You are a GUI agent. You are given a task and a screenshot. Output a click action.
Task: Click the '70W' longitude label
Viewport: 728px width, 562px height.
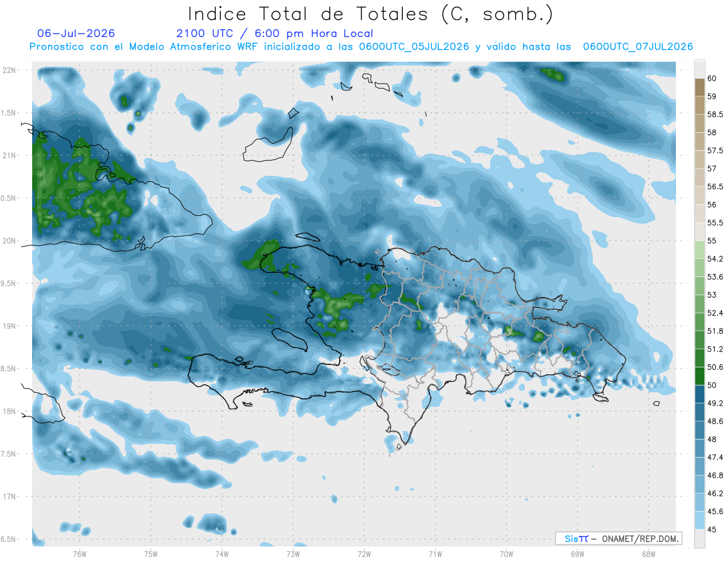[x=507, y=554]
